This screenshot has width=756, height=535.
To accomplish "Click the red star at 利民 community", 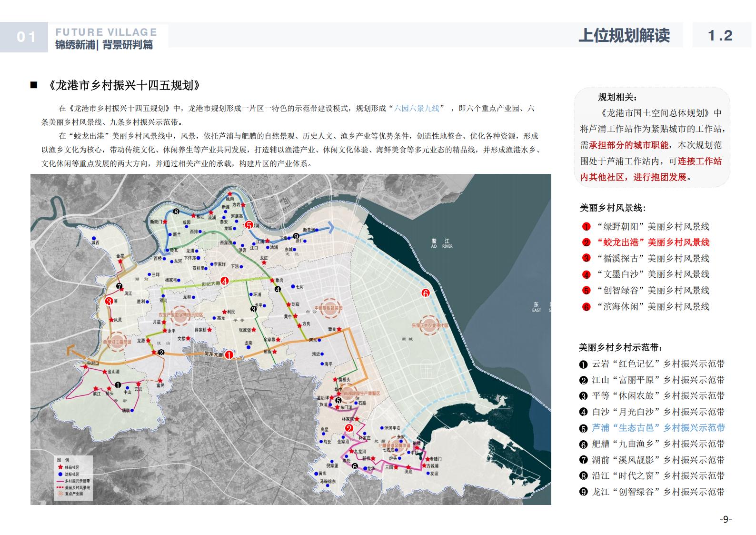I will click(x=224, y=311).
